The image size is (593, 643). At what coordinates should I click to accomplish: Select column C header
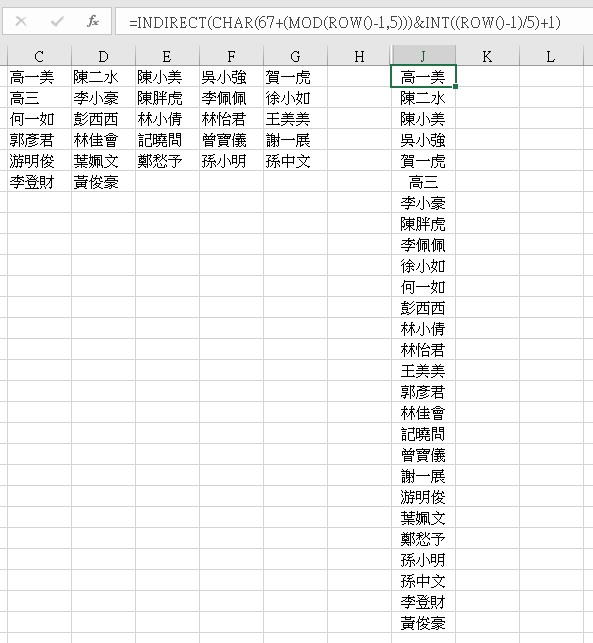click(x=39, y=56)
